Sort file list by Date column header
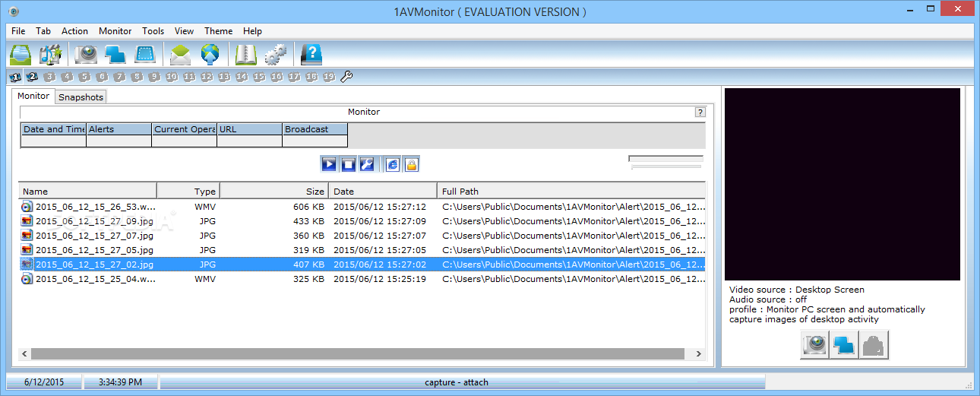Viewport: 980px width, 396px height. (x=383, y=191)
